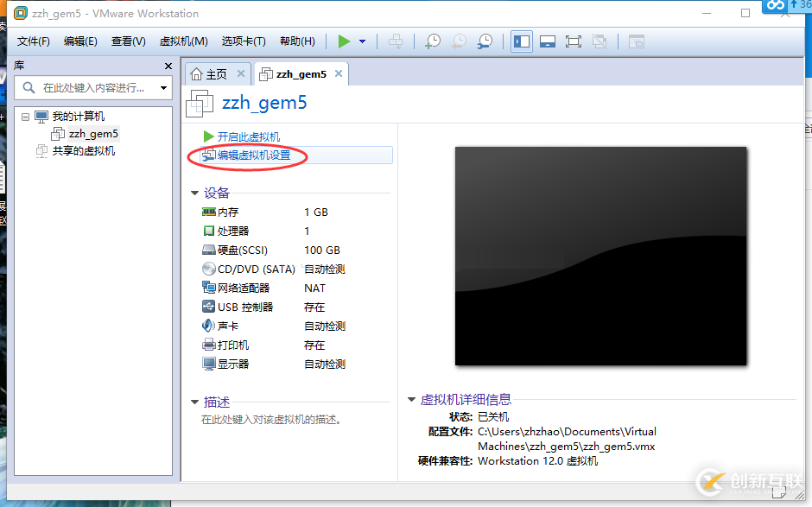Switch to Unity mode using toolbar icon
The height and width of the screenshot is (507, 812).
pyautogui.click(x=598, y=41)
